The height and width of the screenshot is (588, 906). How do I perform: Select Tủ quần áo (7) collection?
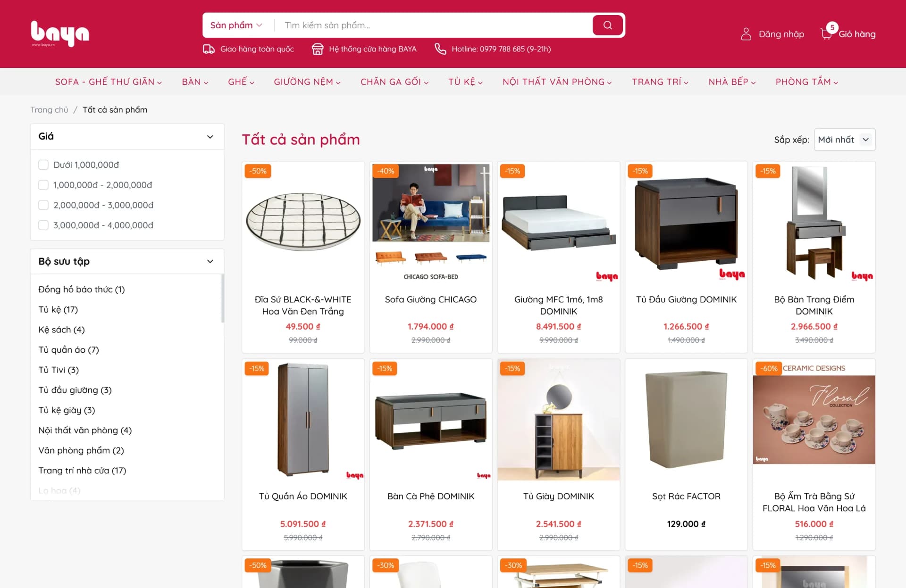[x=69, y=350]
